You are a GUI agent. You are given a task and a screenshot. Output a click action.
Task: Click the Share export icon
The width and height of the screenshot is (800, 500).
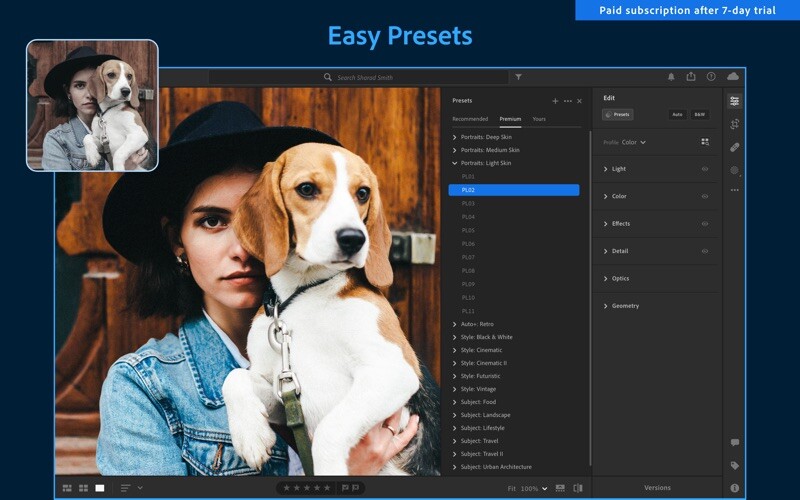point(691,77)
